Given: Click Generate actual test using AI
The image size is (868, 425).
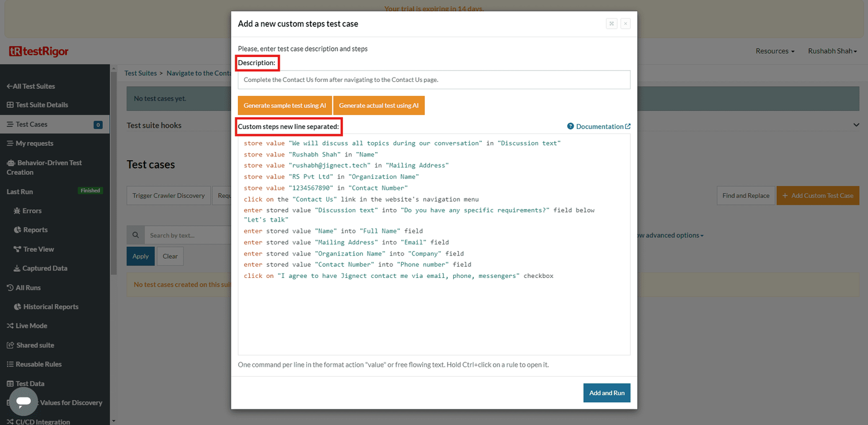Looking at the screenshot, I should tap(379, 105).
